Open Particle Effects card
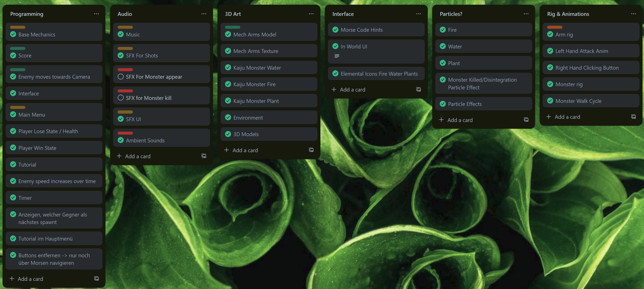The width and height of the screenshot is (644, 289). coord(483,104)
